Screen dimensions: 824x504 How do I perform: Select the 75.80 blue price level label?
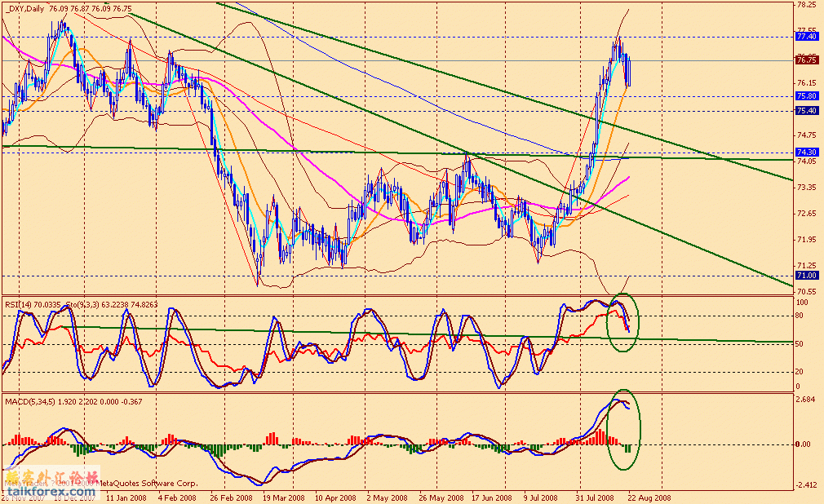[x=806, y=96]
